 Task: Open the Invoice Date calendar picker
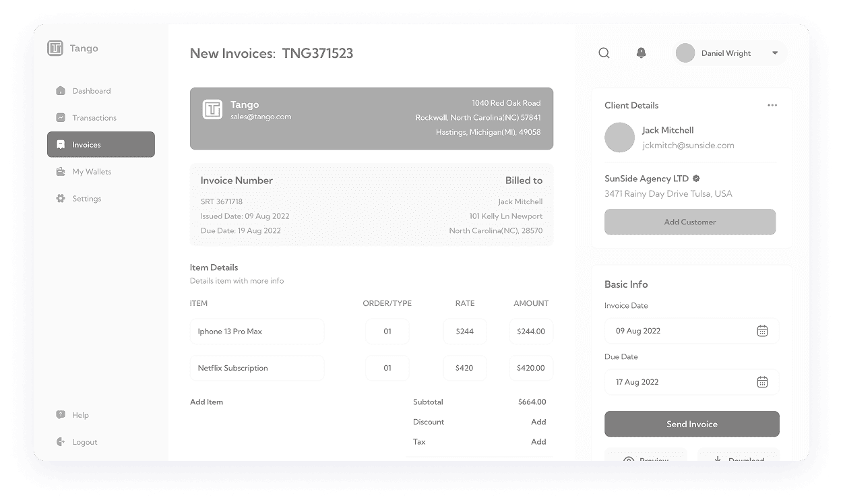coord(762,331)
